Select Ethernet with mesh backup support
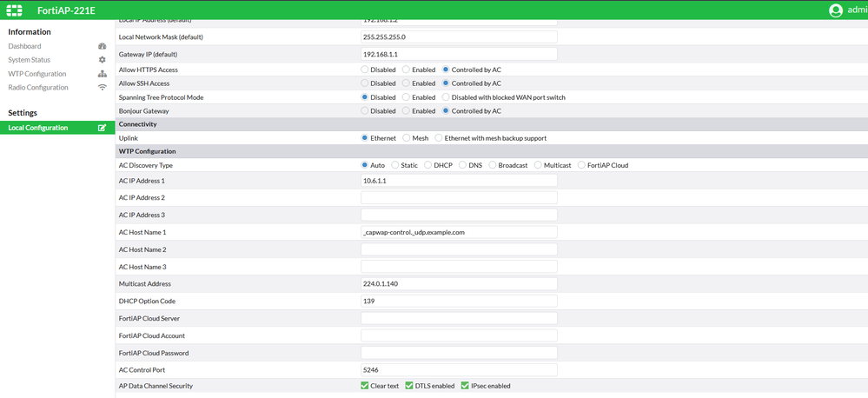868x398 pixels. 439,138
